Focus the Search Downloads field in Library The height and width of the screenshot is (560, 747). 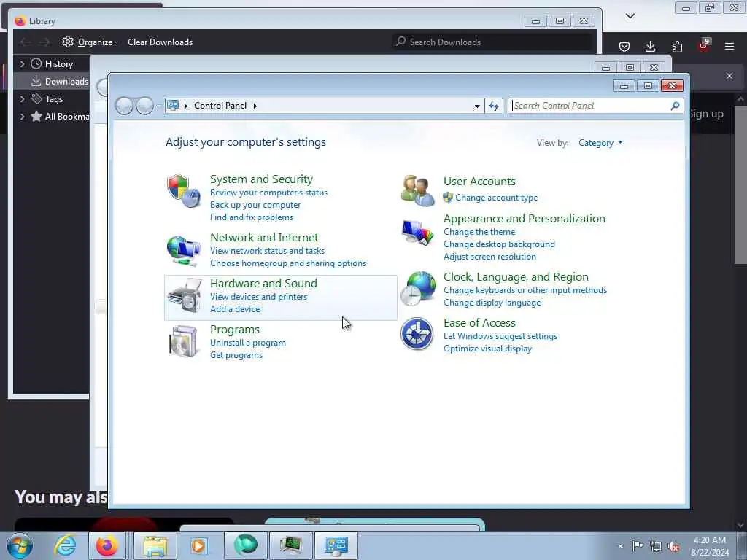493,42
